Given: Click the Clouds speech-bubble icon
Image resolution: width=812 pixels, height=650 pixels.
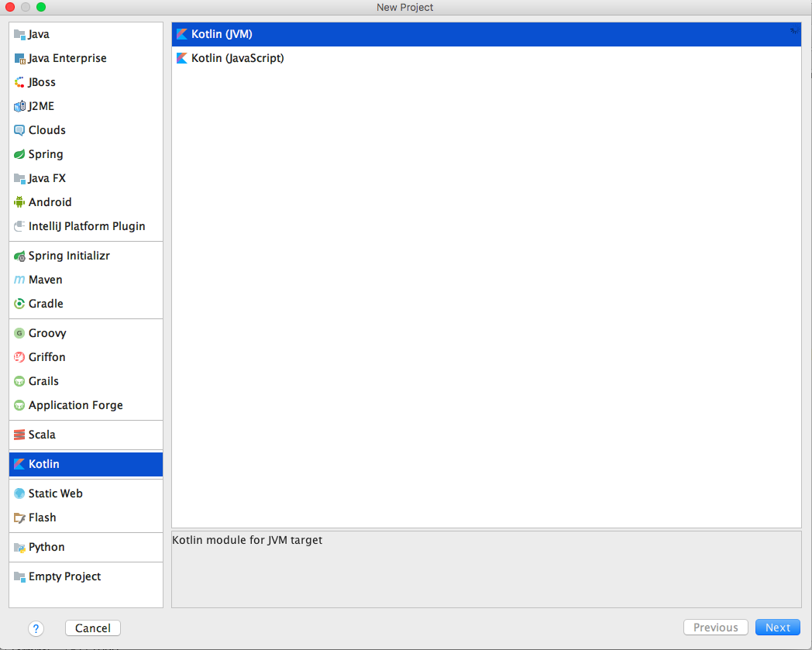Looking at the screenshot, I should tap(19, 130).
